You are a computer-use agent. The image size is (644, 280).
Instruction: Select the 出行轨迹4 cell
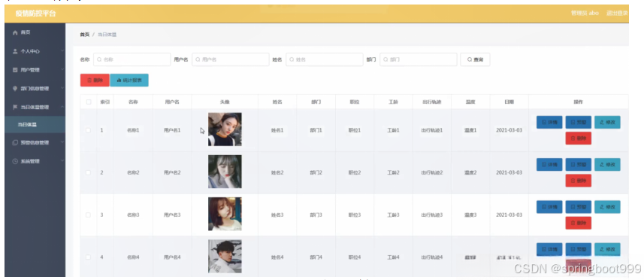pos(431,257)
